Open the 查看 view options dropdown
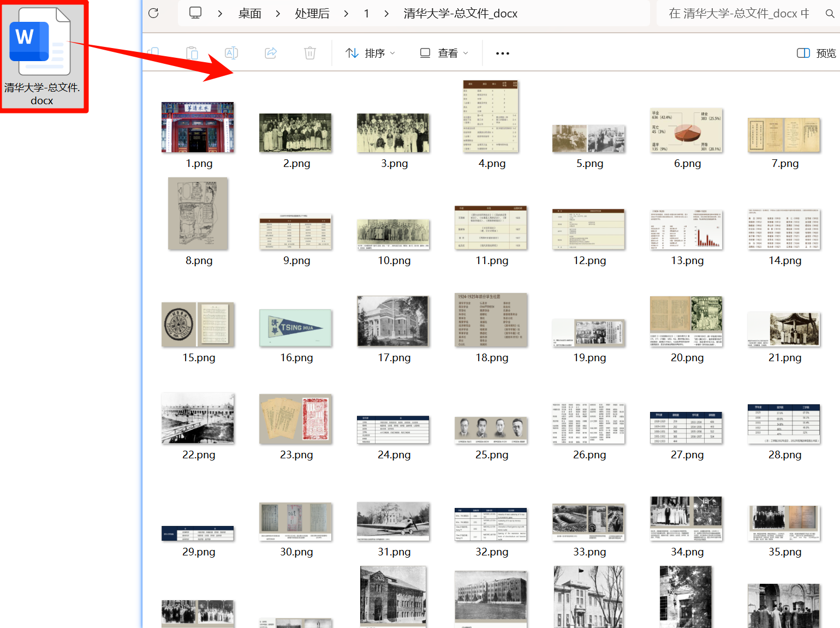 point(444,53)
